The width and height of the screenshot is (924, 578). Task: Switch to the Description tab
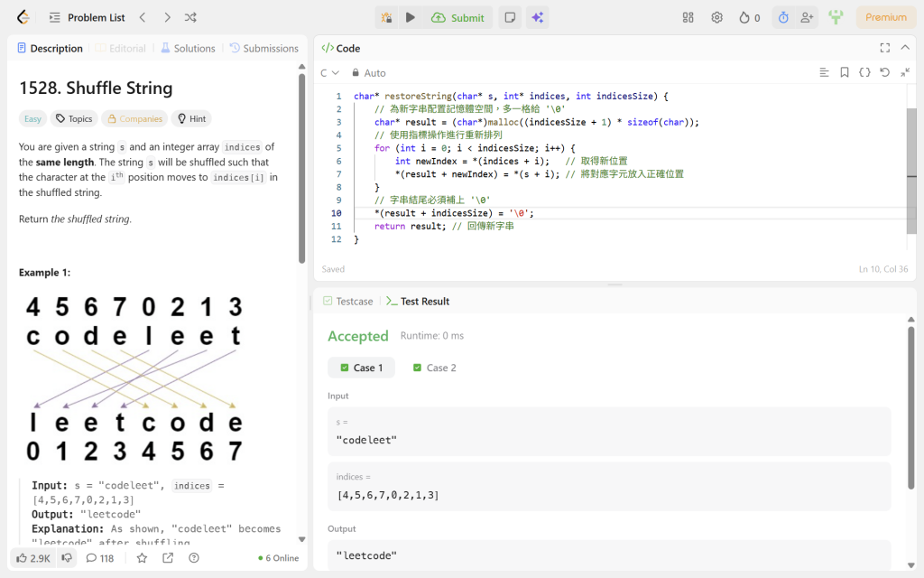pyautogui.click(x=51, y=49)
